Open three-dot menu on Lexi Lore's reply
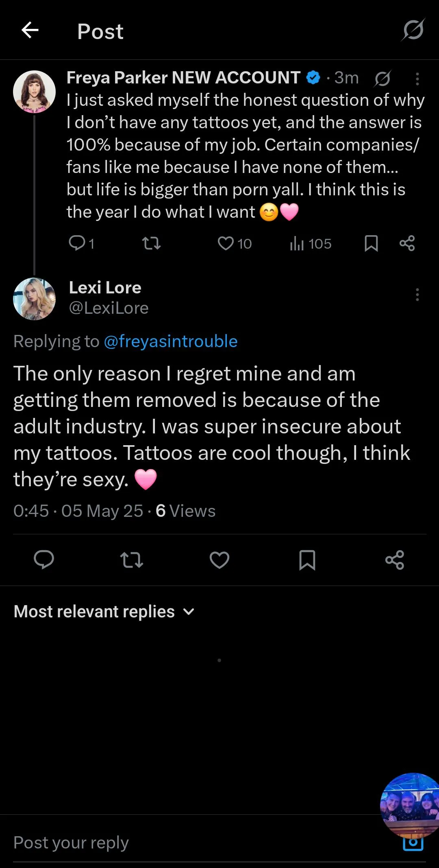 417,294
